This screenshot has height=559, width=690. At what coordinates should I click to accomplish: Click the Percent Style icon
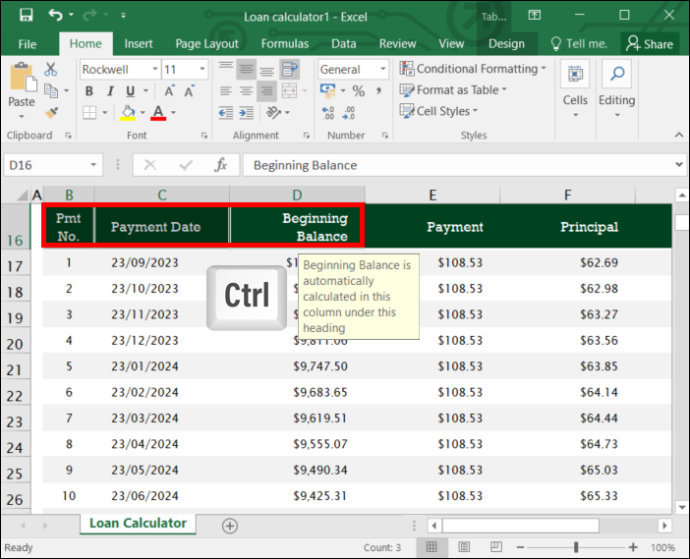tap(359, 91)
